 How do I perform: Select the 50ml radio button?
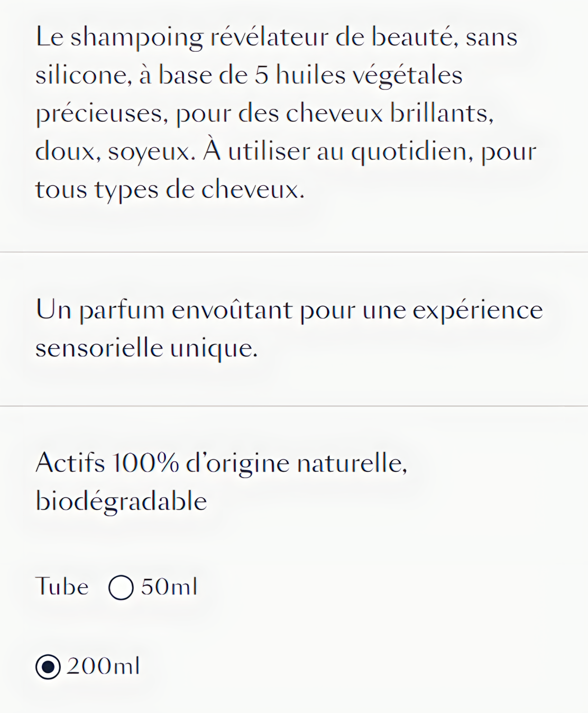tap(121, 588)
